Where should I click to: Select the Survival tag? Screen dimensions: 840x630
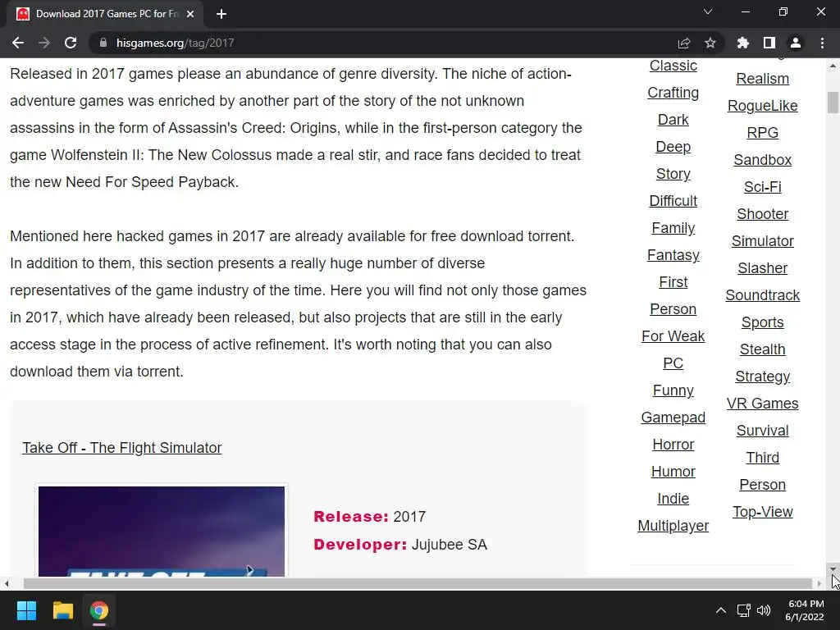tap(763, 431)
